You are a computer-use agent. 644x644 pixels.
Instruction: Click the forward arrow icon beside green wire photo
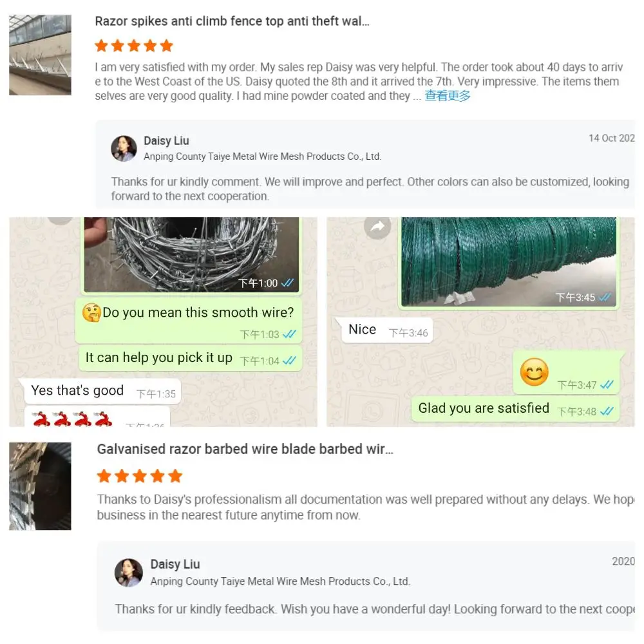pyautogui.click(x=377, y=226)
